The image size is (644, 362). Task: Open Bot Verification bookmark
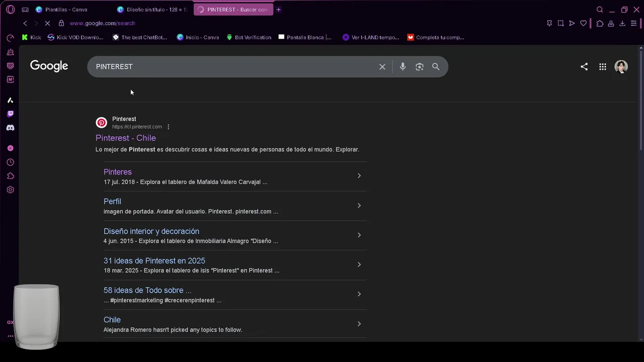click(249, 37)
